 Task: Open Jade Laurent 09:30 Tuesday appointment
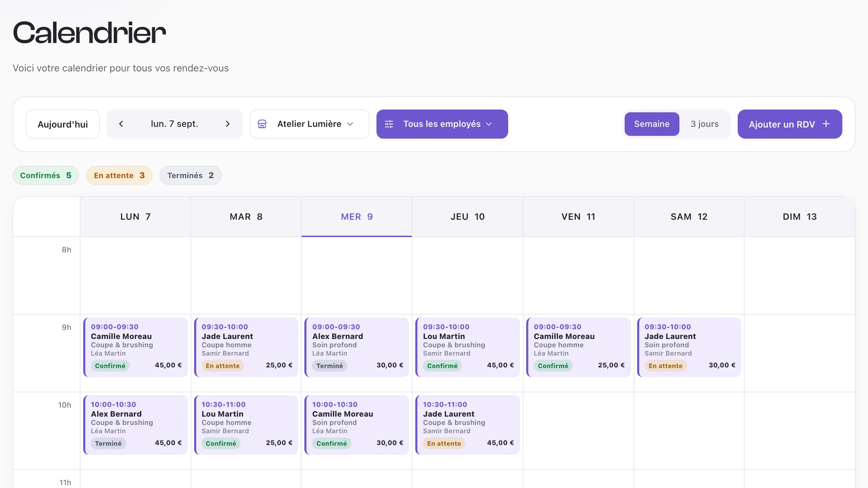(x=246, y=347)
